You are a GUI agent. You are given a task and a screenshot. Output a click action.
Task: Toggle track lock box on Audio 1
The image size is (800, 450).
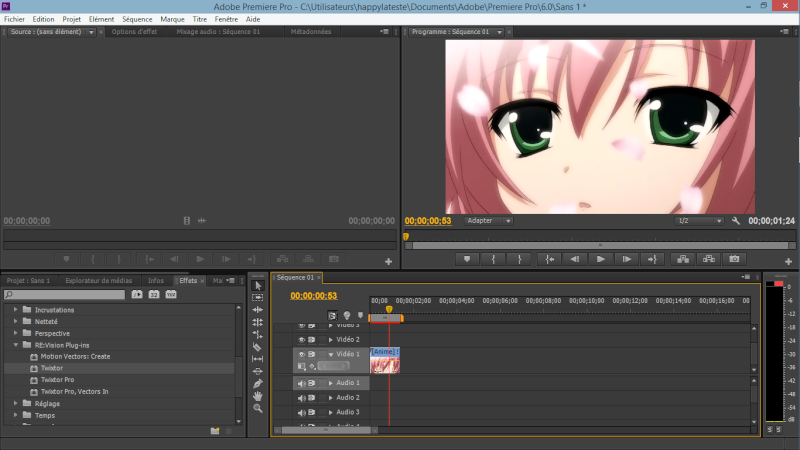[322, 383]
